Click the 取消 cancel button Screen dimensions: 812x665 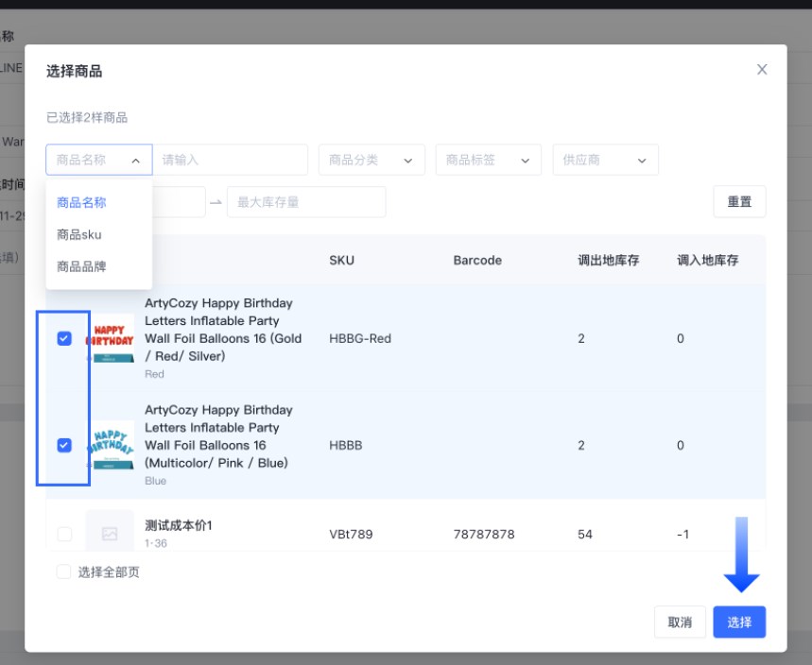680,622
